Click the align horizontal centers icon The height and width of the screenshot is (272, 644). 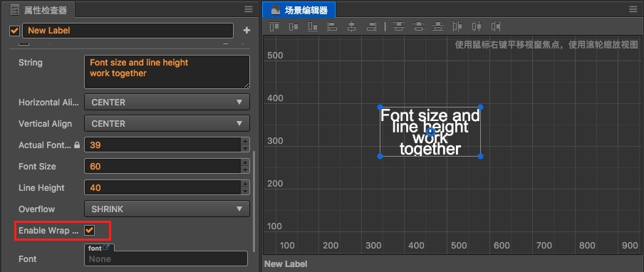pyautogui.click(x=351, y=26)
